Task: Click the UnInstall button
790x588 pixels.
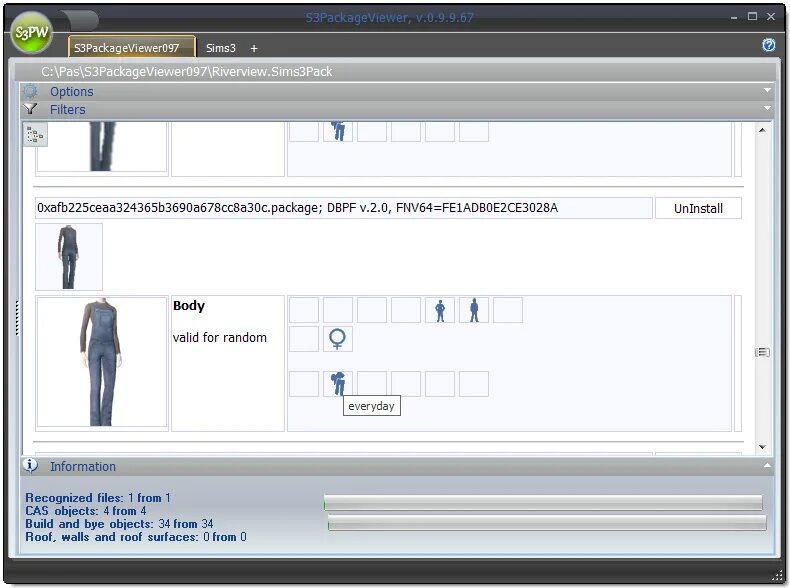Action: click(x=698, y=208)
